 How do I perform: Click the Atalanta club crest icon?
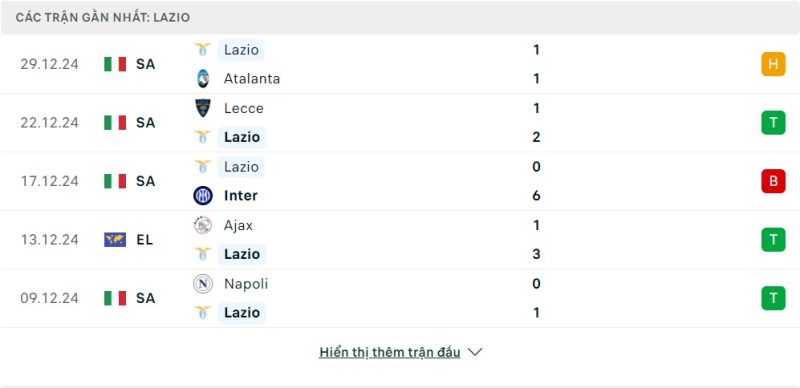203,78
